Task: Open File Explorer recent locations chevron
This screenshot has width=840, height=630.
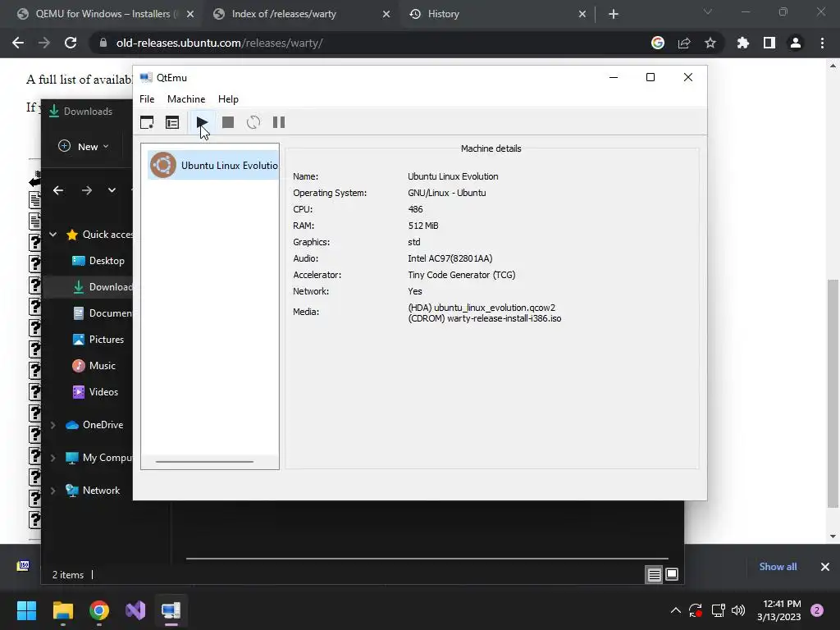Action: point(112,190)
